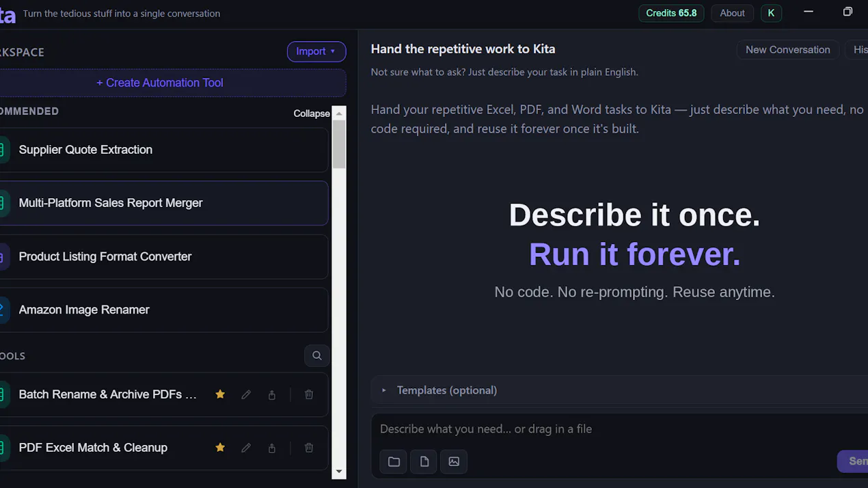Select the Product Listing Format Converter card

164,256
